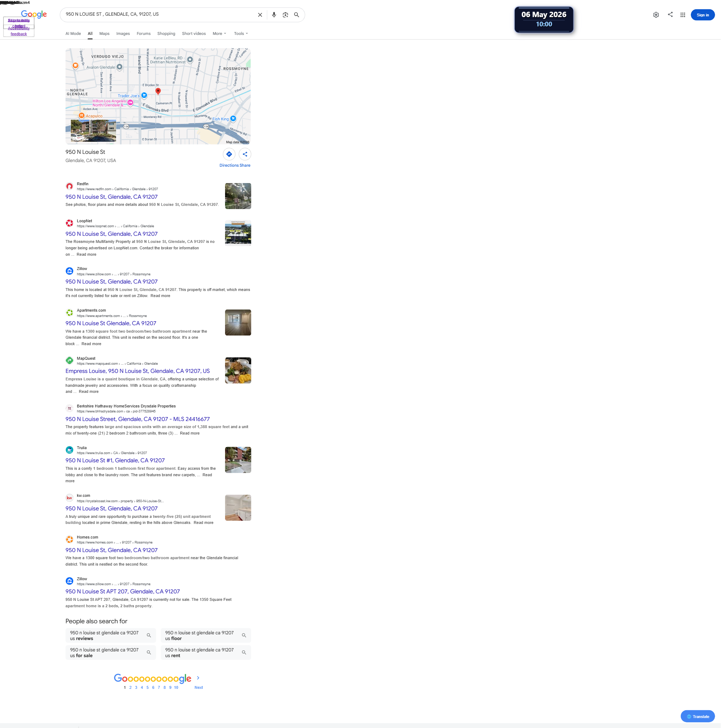Open the LoopNet result thumbnail image
This screenshot has width=725, height=728.
pos(238,233)
